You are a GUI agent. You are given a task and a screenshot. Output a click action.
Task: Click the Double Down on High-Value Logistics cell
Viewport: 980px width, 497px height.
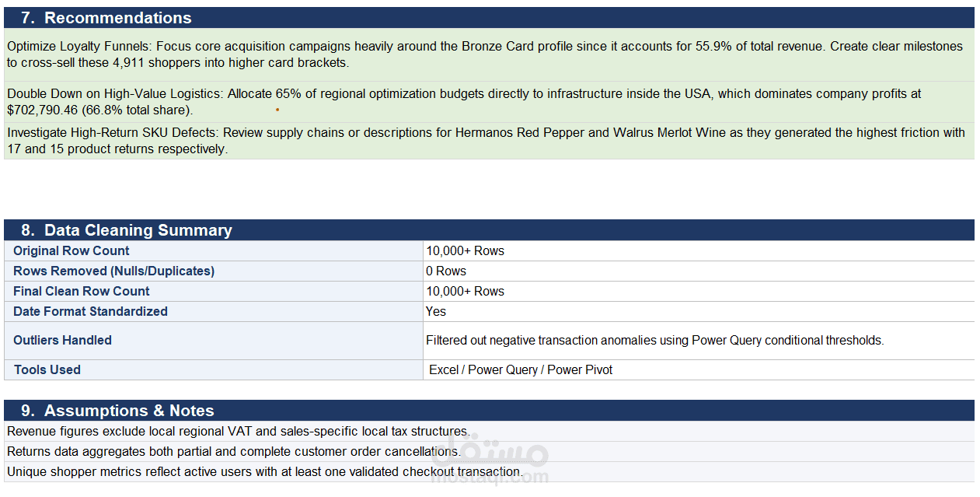(489, 102)
